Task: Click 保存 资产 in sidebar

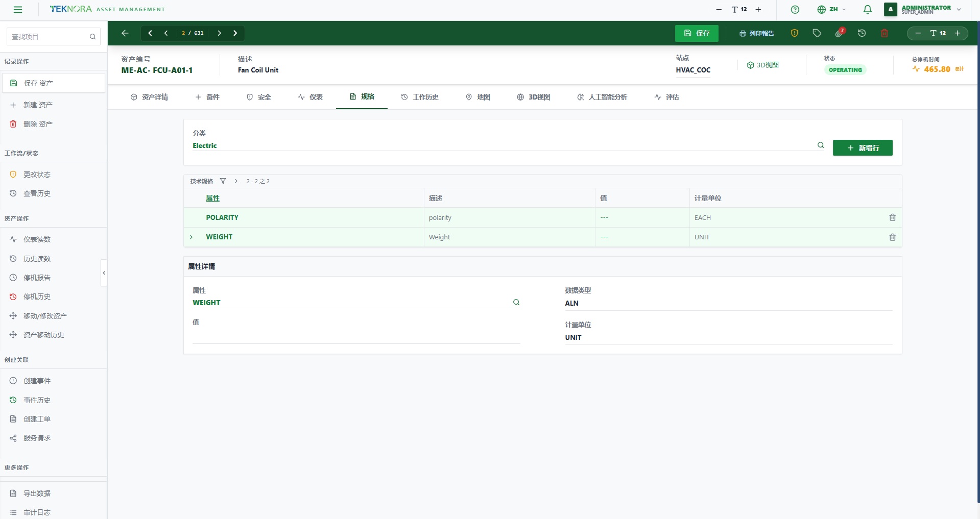Action: (54, 83)
